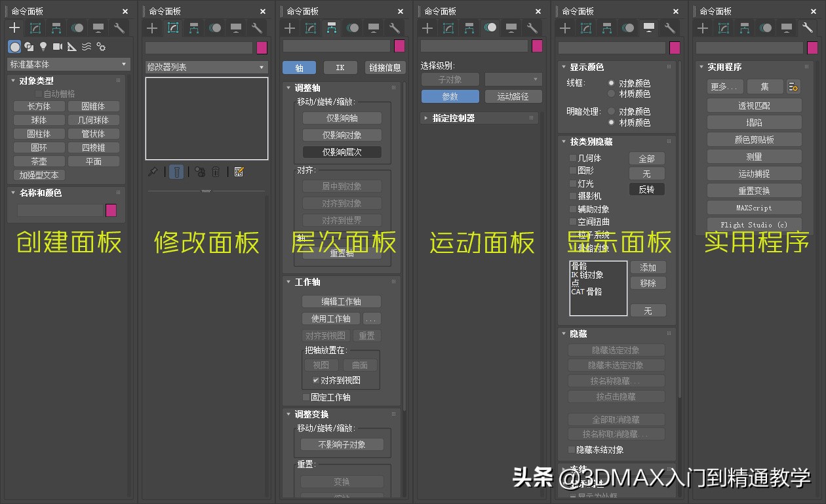826x504 pixels.
Task: Open the 标准基本体 dropdown
Action: click(x=68, y=64)
